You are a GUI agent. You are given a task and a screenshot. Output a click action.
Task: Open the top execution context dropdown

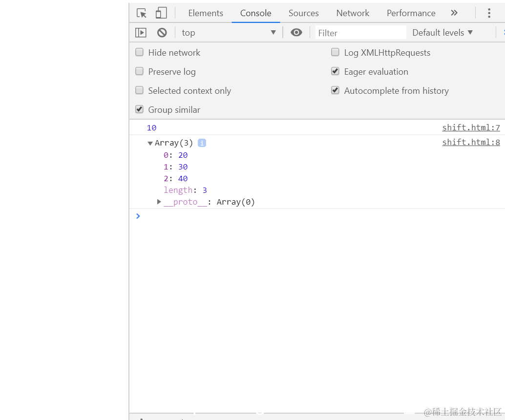tap(229, 33)
